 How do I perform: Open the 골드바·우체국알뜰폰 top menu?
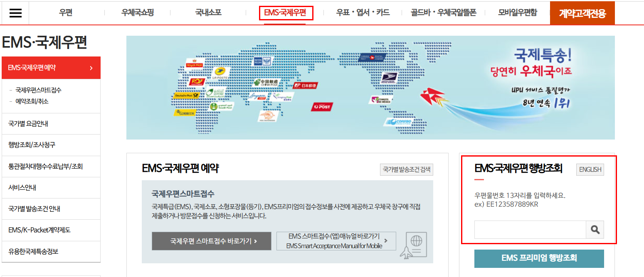point(443,13)
